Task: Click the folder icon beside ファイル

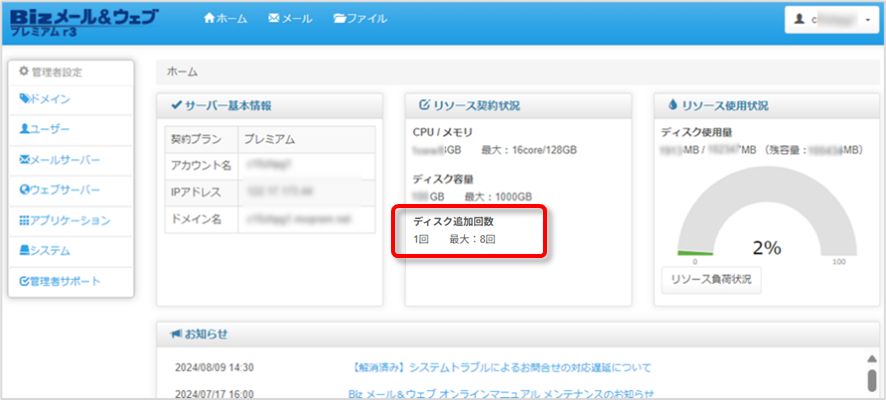Action: (340, 19)
